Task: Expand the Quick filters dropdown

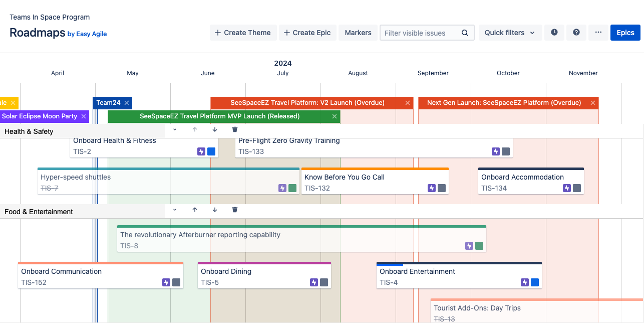Action: [510, 33]
